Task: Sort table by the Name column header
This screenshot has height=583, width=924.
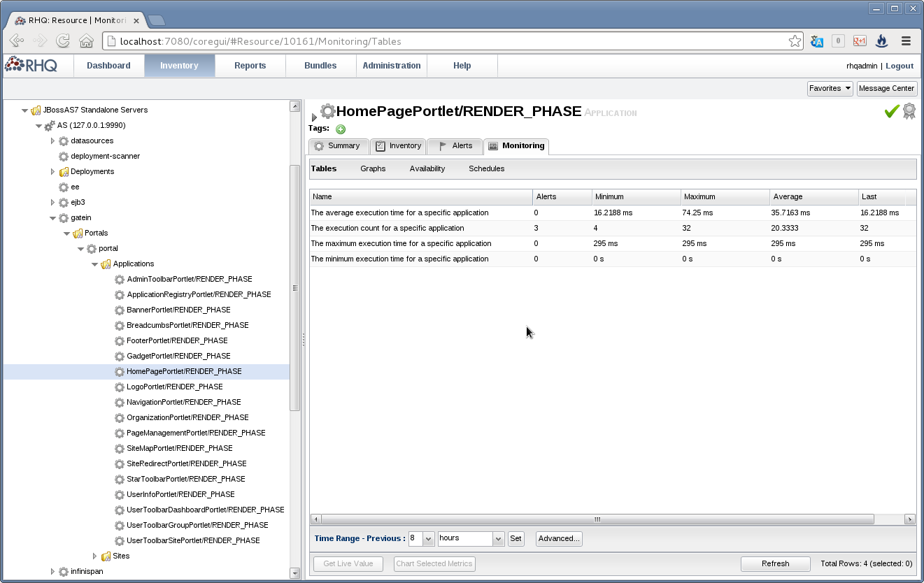Action: click(x=421, y=197)
